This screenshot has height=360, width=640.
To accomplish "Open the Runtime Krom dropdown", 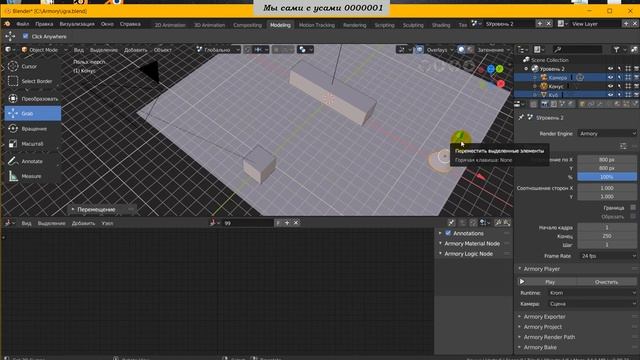I will 591,293.
